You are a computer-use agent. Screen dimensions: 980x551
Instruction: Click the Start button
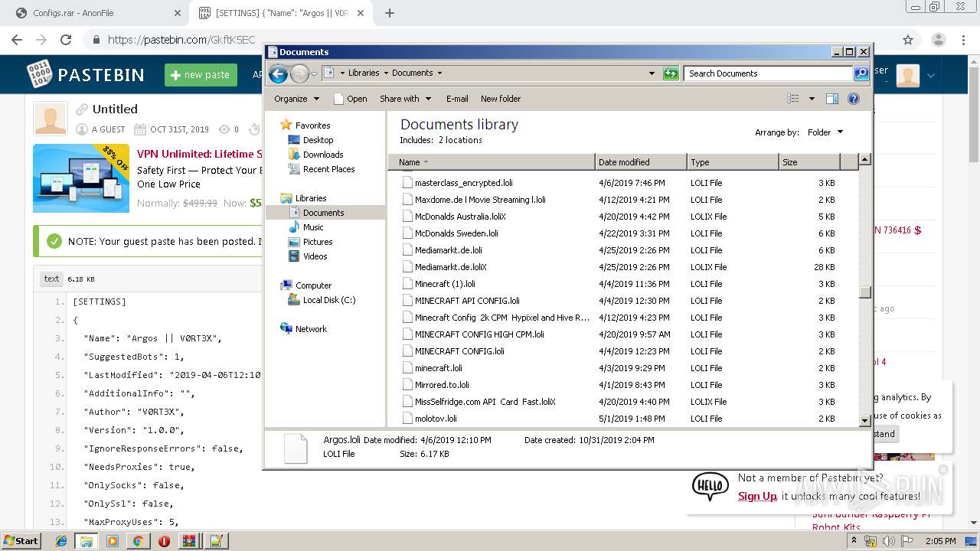pos(21,541)
